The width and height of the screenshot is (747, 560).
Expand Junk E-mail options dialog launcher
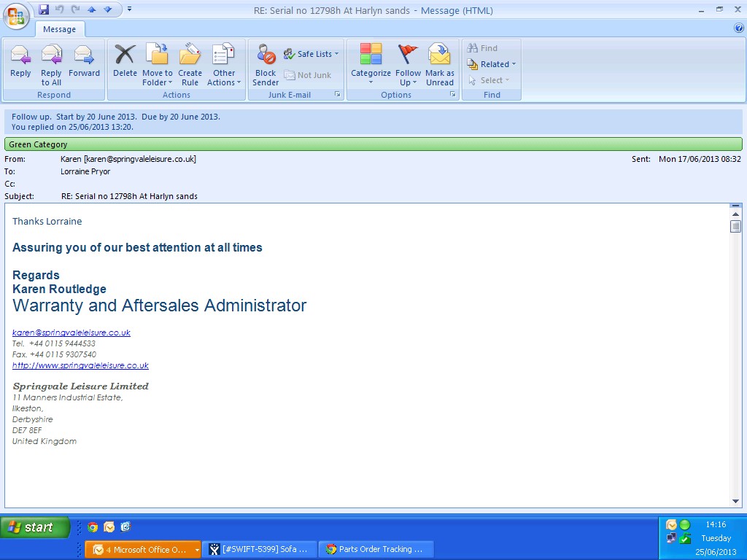tap(337, 94)
